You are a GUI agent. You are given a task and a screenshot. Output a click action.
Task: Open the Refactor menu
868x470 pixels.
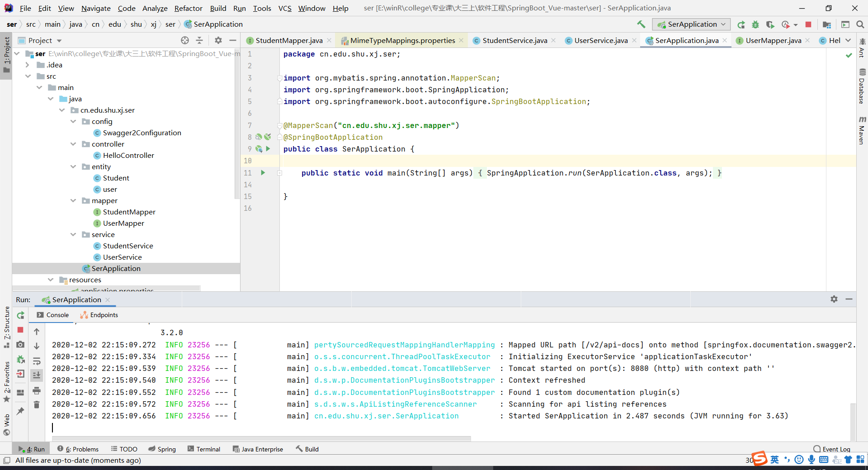(x=189, y=8)
